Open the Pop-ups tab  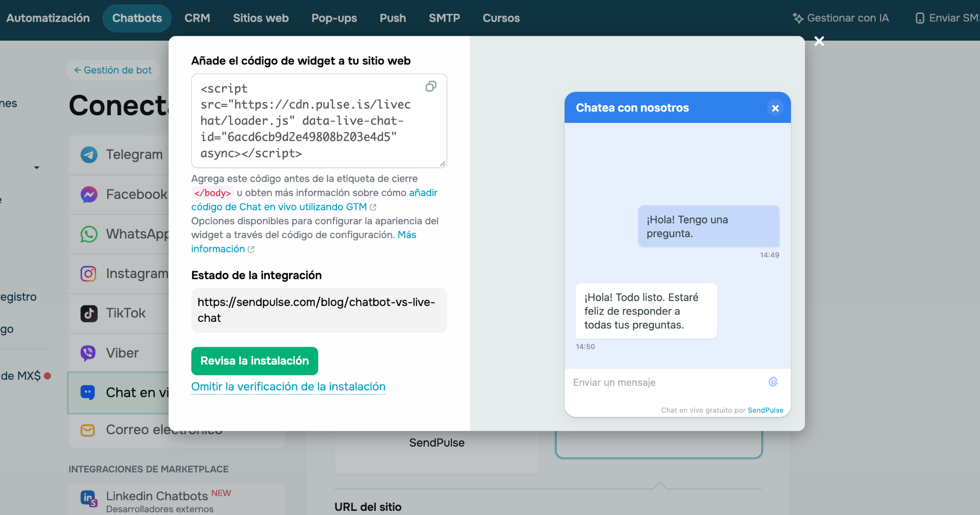pyautogui.click(x=334, y=18)
